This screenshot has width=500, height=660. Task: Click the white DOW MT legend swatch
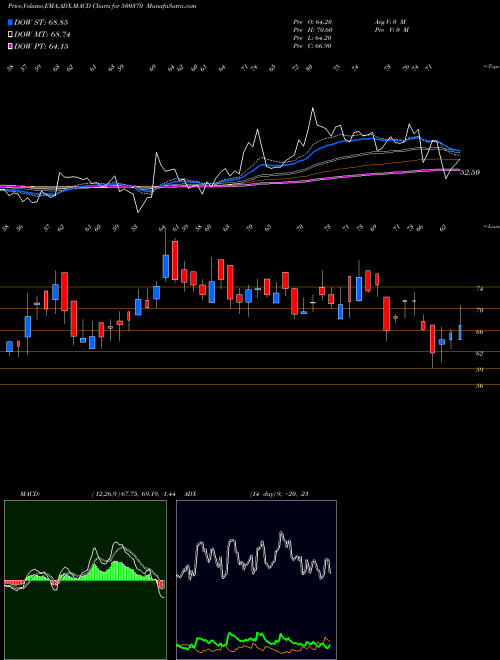pos(11,35)
